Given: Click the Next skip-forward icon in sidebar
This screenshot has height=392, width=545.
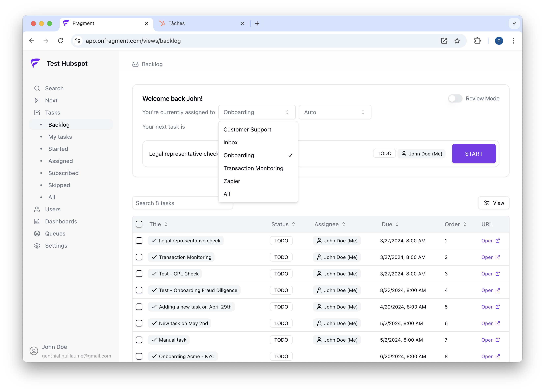Looking at the screenshot, I should (37, 100).
